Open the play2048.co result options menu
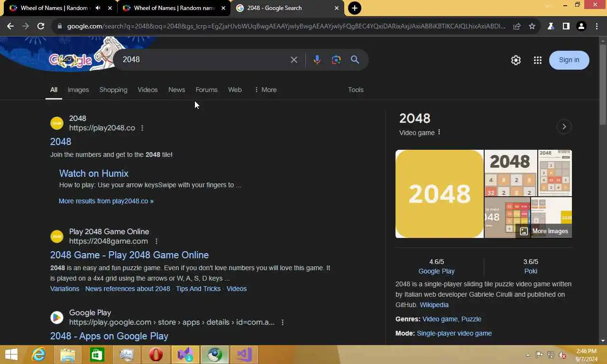Viewport: 607px width, 364px height. pyautogui.click(x=142, y=128)
